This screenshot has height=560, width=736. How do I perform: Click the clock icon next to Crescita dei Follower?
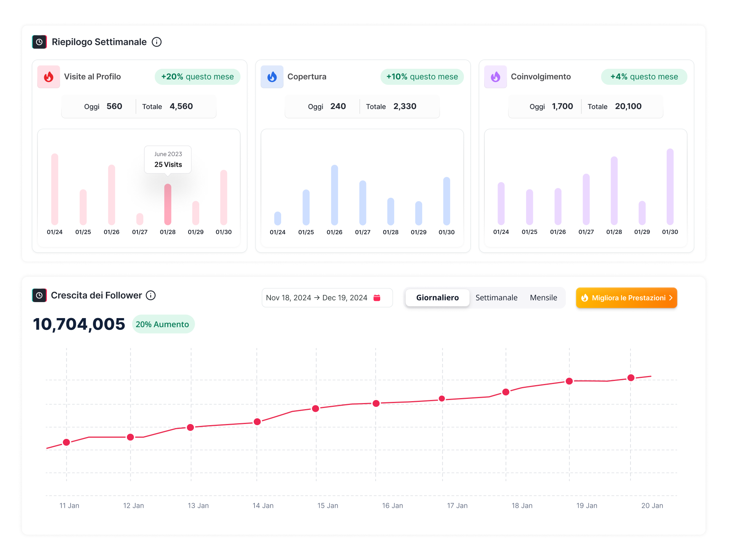(40, 295)
